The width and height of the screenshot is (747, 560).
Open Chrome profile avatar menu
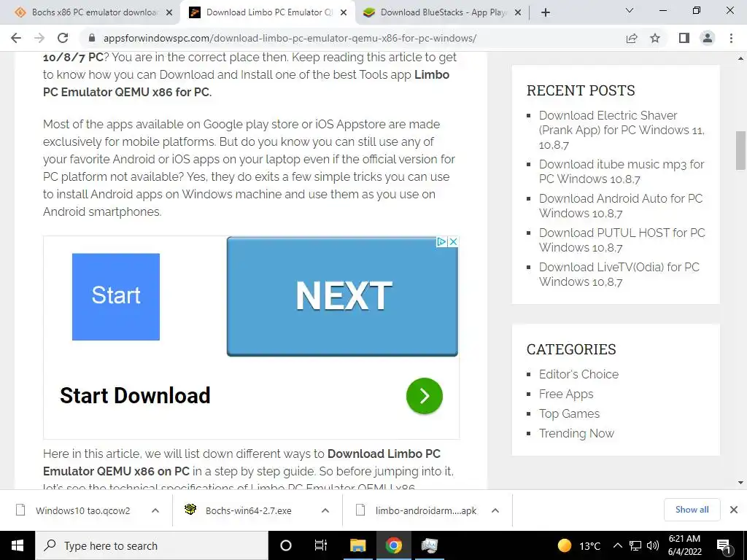pos(708,38)
